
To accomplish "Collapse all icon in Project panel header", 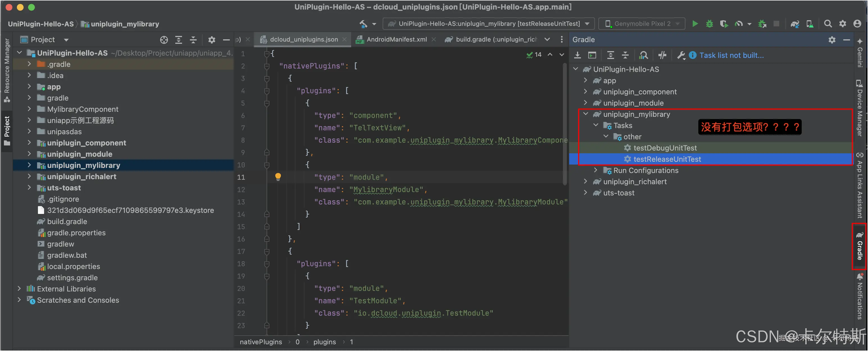I will tap(194, 40).
